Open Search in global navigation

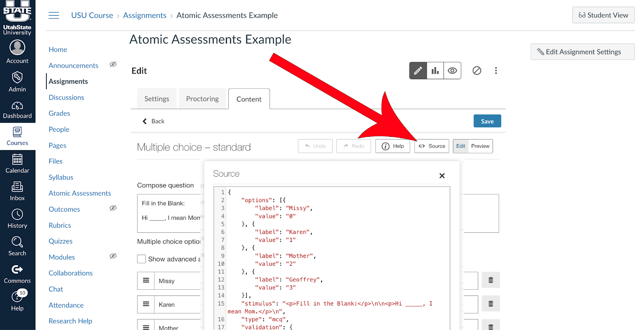17,246
